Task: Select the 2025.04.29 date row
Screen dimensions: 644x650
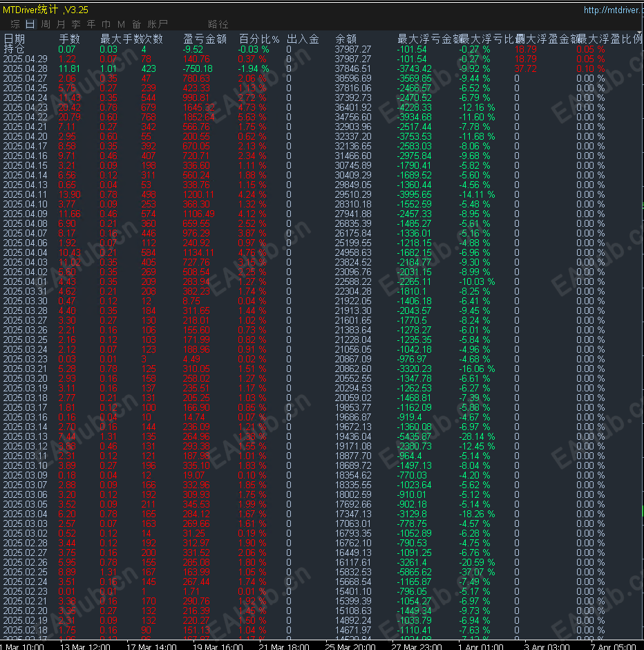Action: (x=26, y=59)
